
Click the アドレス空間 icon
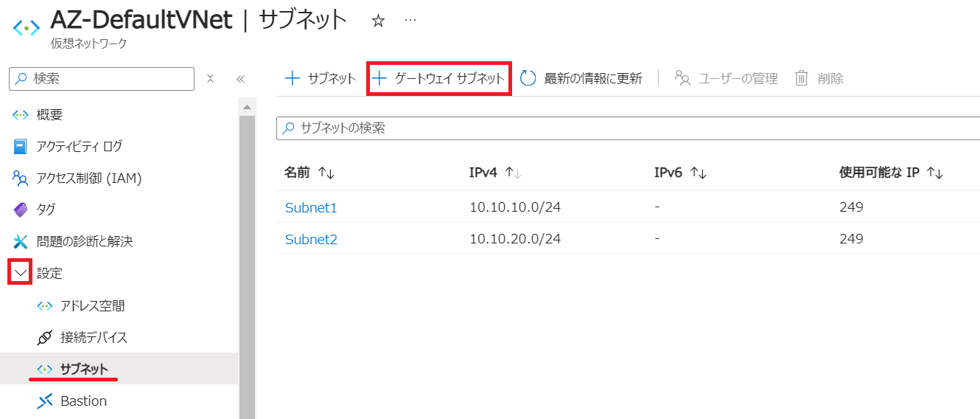pyautogui.click(x=44, y=305)
